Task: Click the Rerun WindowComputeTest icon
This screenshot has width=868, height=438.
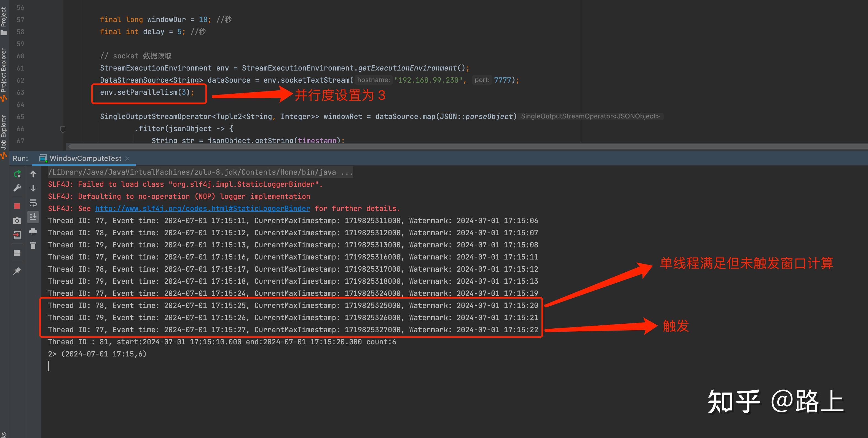Action: 17,174
